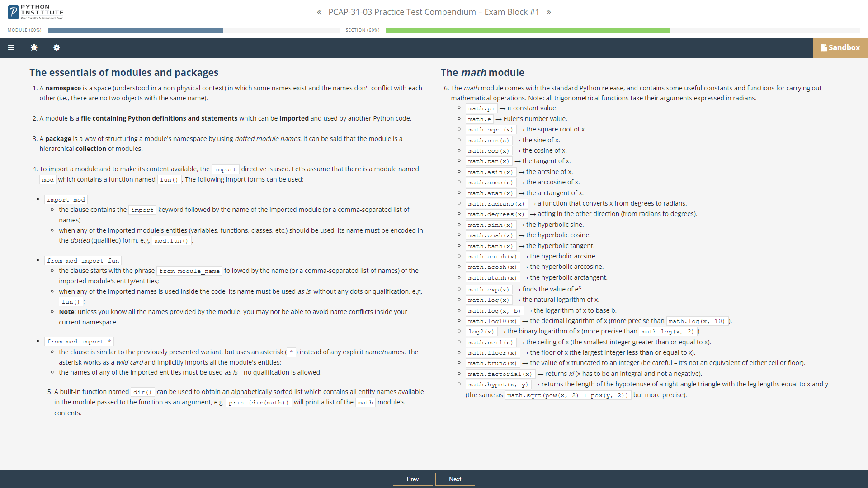868x488 pixels.
Task: Click the 'import mod' code snippet
Action: point(66,200)
